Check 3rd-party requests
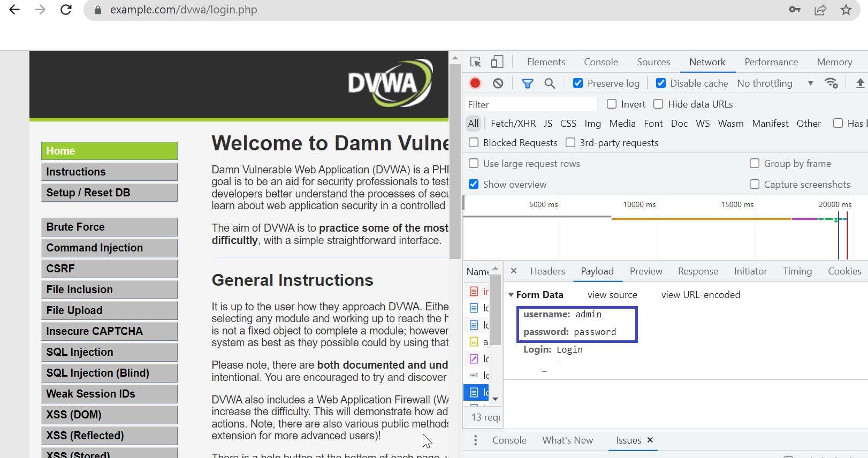This screenshot has width=868, height=458. [570, 142]
